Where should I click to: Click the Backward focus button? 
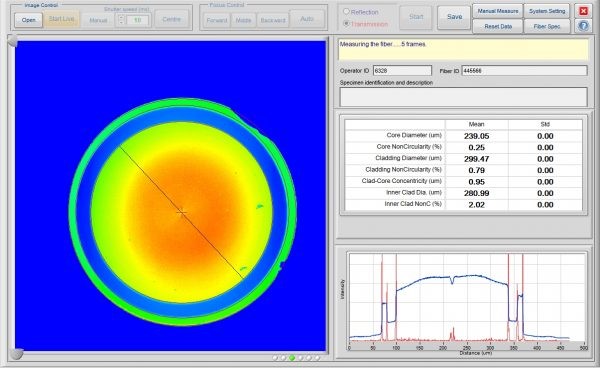point(273,20)
